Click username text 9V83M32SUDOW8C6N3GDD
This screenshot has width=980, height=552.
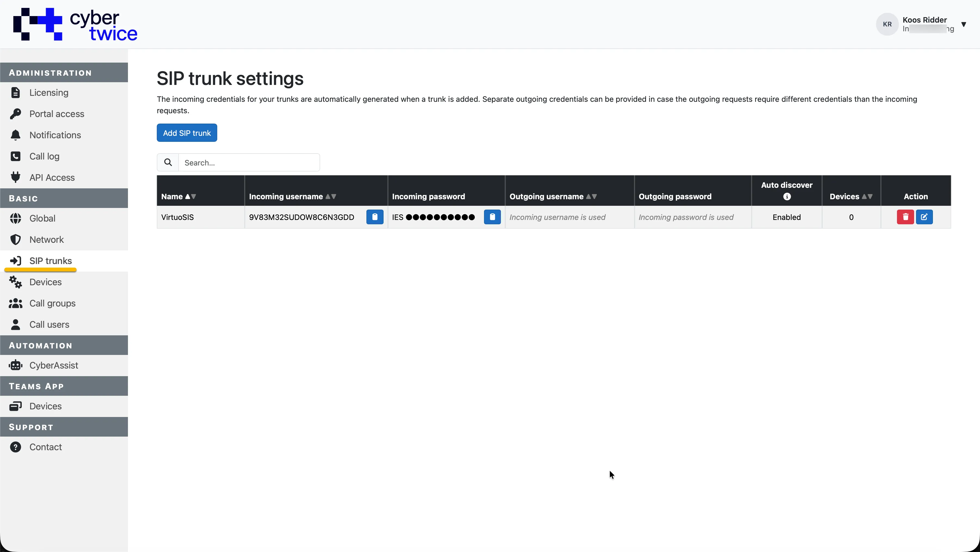coord(302,217)
